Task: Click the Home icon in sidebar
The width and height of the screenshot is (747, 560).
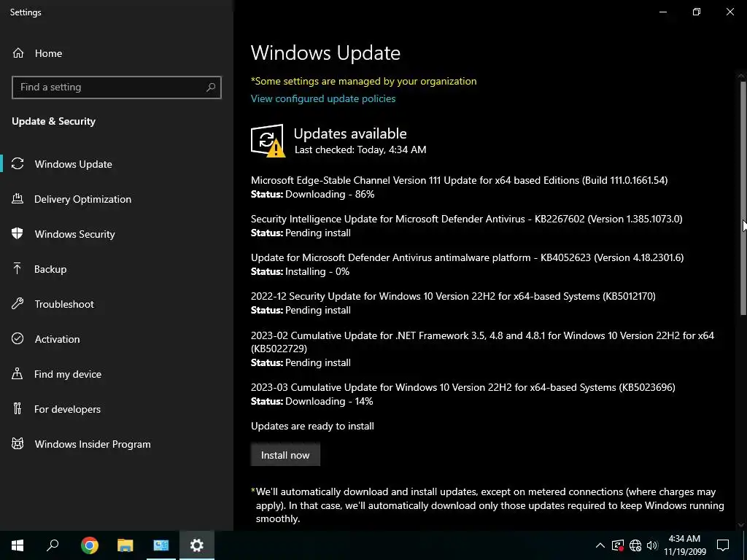Action: point(18,53)
